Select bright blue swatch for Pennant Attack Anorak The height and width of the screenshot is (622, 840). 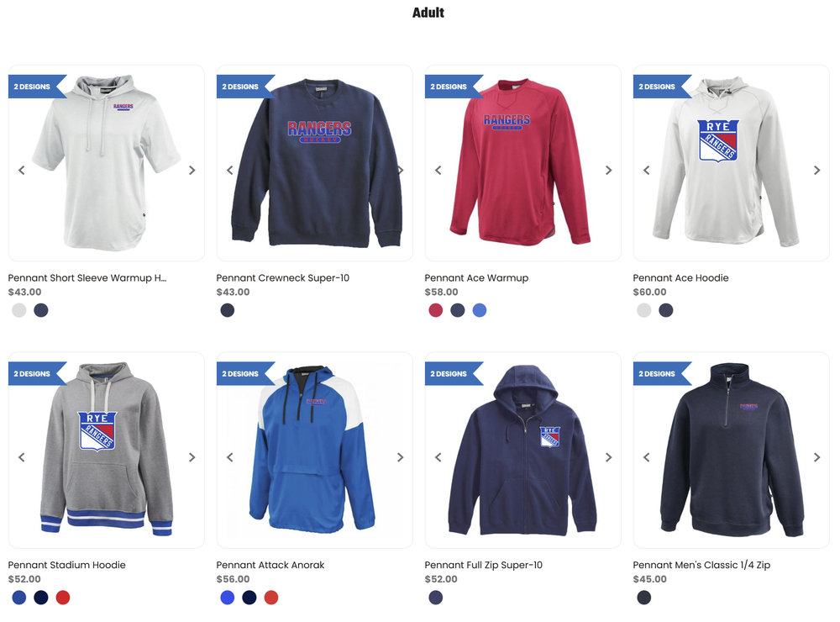(x=228, y=598)
